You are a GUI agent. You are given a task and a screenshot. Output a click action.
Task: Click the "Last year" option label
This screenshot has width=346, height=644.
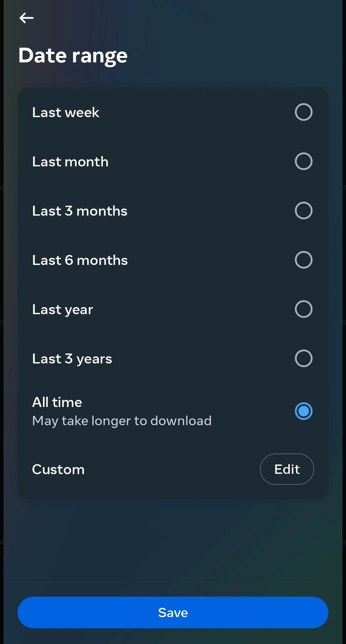tap(62, 310)
